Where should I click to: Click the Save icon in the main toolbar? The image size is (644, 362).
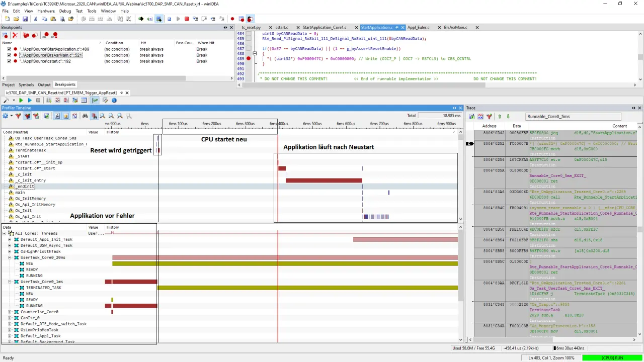pos(25,19)
